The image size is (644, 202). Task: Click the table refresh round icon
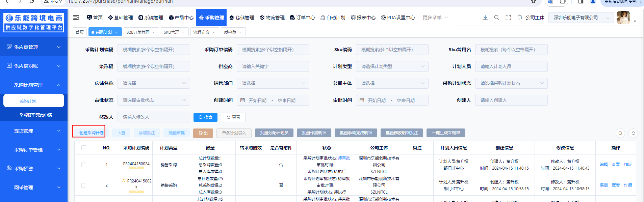point(633,133)
